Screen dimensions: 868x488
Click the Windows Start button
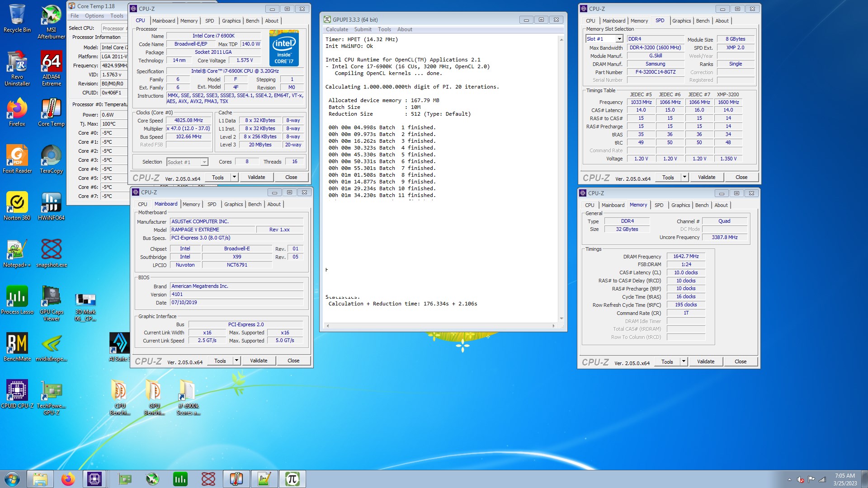[x=12, y=479]
